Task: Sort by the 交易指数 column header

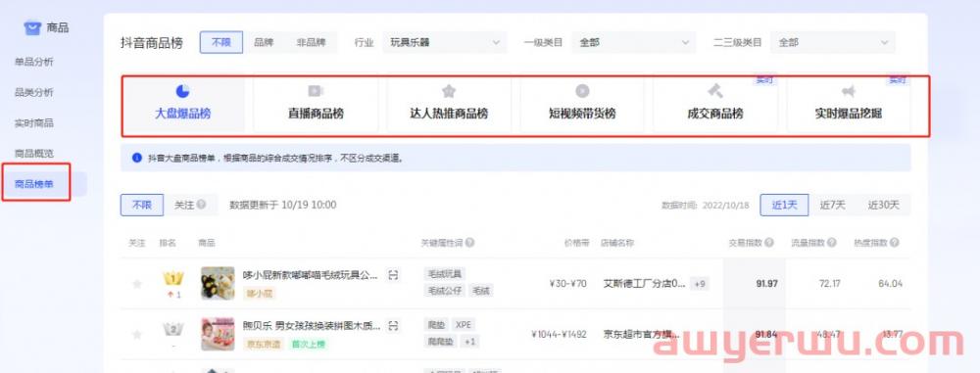Action: 746,243
